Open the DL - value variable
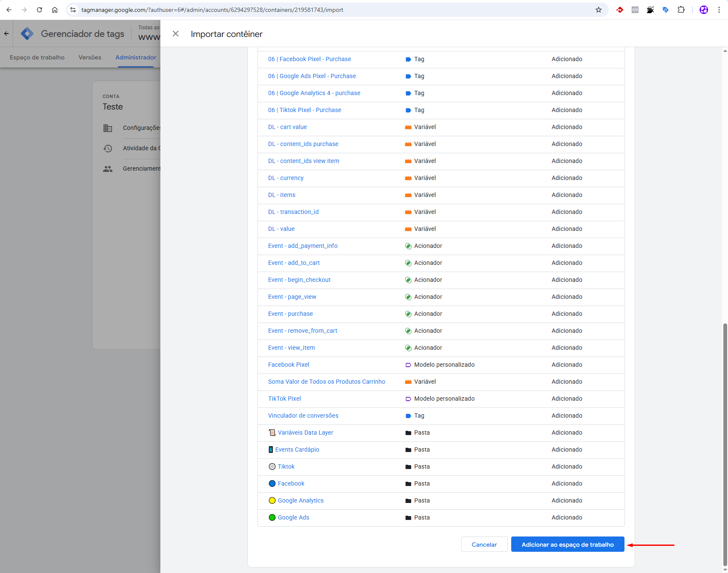Screen dimensions: 728x573 click(281, 229)
